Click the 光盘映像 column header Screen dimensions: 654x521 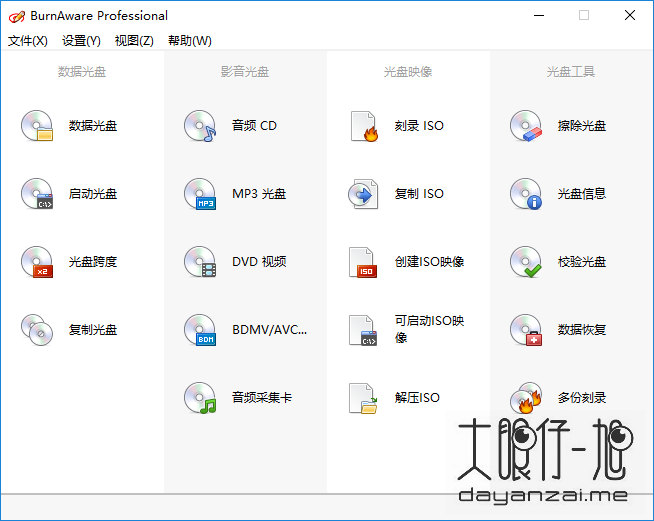tap(408, 72)
